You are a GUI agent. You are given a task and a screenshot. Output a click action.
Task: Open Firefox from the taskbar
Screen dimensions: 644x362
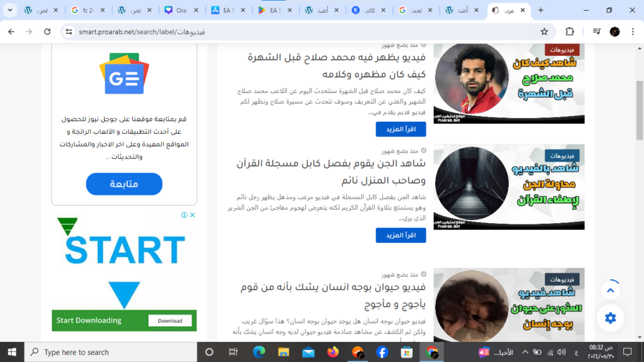[x=333, y=352]
